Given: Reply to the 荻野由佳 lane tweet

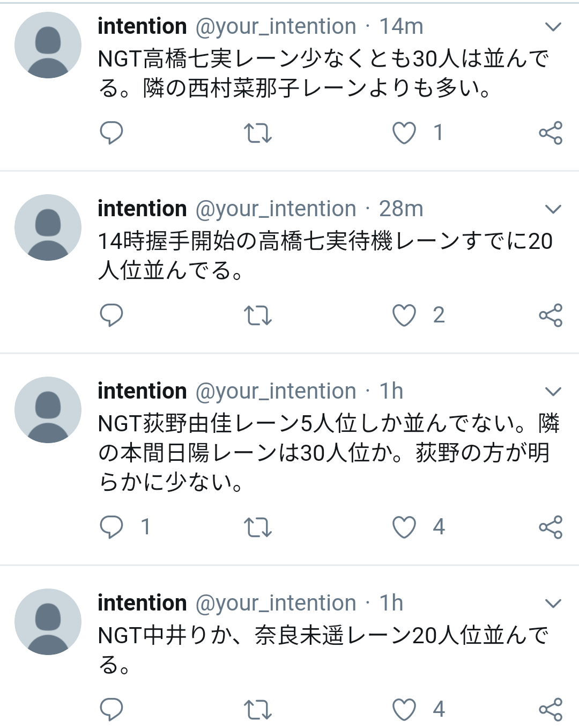Looking at the screenshot, I should 112,527.
